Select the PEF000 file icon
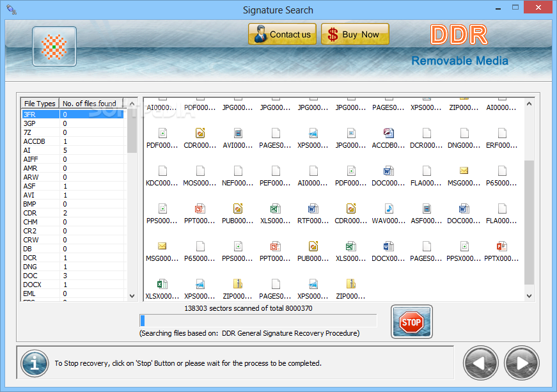This screenshot has height=392, width=557. click(276, 171)
